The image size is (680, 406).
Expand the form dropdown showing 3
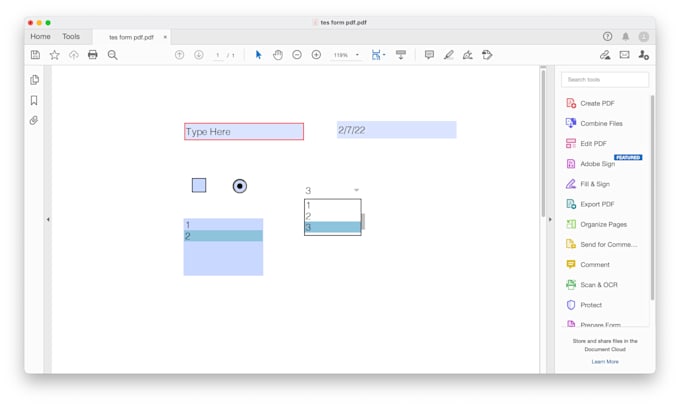click(x=356, y=190)
